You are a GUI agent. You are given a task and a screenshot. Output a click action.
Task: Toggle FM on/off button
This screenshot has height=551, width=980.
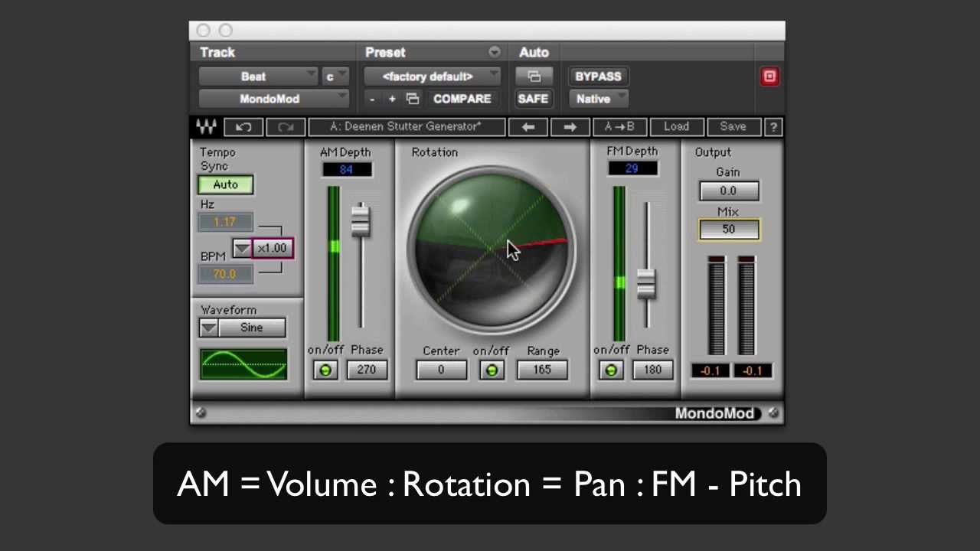[x=611, y=370]
